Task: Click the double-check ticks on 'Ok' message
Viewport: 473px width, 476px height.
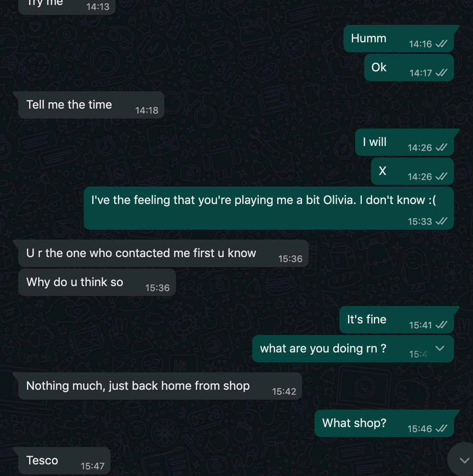Action: (x=441, y=73)
